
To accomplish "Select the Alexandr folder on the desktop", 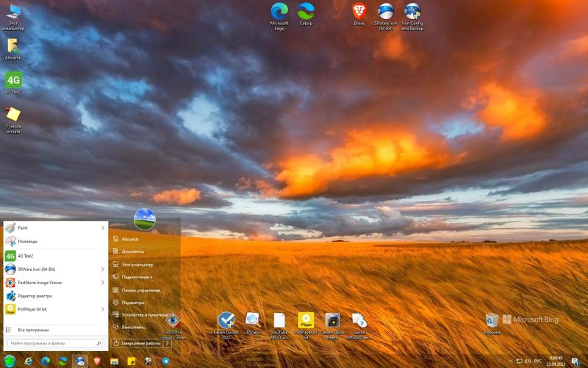I will point(13,49).
